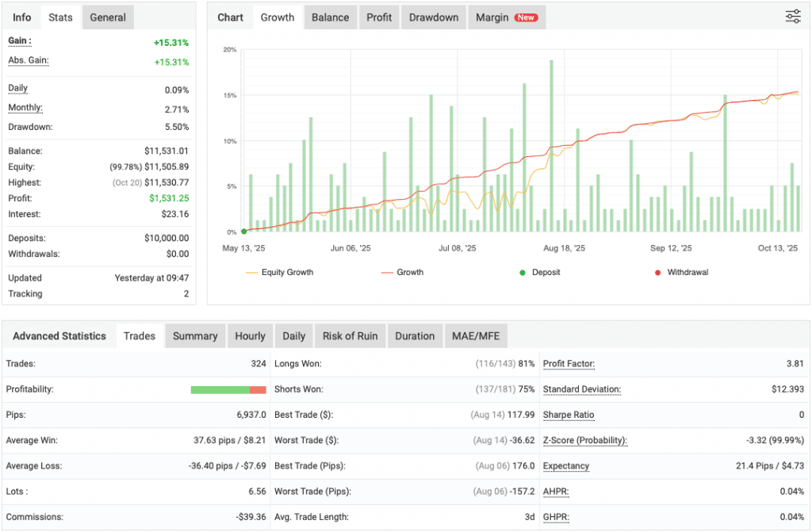
Task: View the Hourly statistics tab
Action: pos(250,335)
